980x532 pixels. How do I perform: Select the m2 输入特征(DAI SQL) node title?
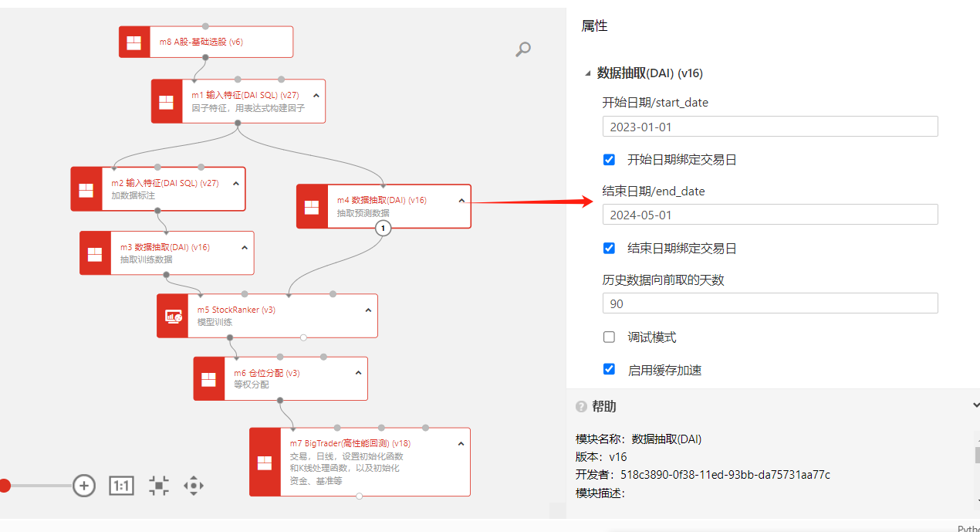click(164, 183)
